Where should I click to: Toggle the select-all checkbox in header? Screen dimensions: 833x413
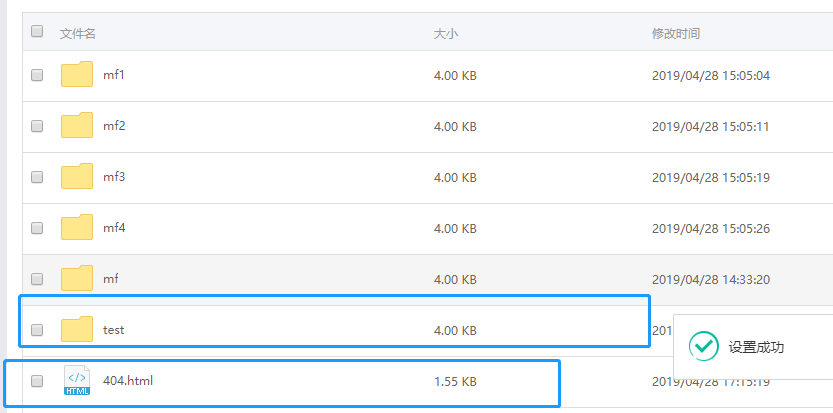pos(37,32)
